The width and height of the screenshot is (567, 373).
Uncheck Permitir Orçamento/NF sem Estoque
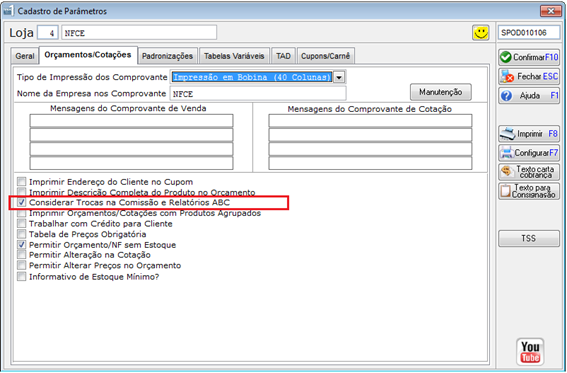pos(22,245)
